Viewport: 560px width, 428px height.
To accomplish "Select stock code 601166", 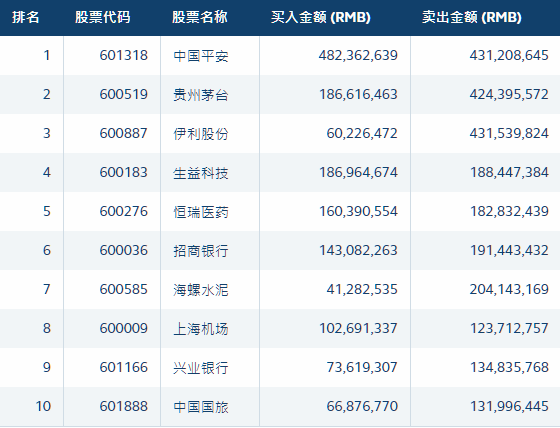I will click(124, 367).
